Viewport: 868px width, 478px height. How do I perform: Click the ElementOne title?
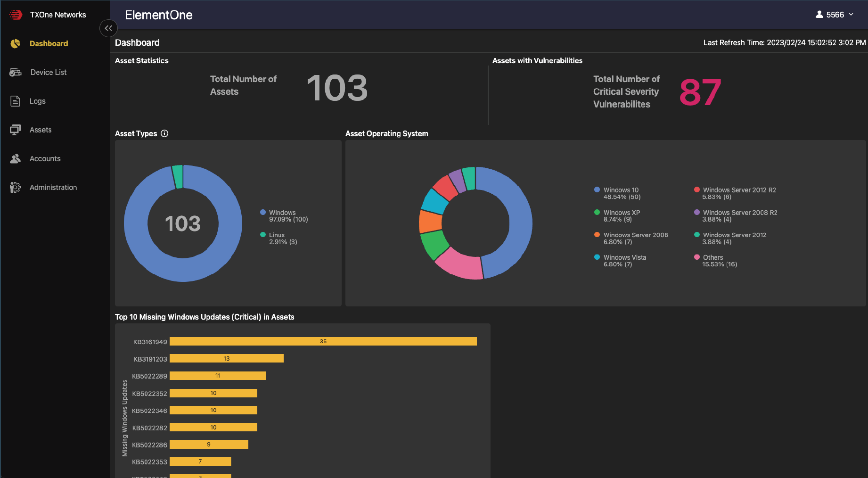159,15
